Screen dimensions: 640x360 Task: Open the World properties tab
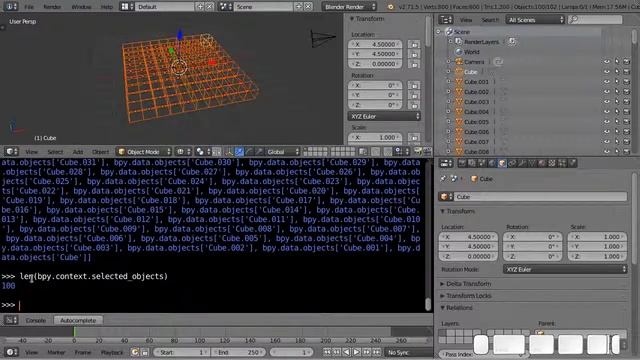pyautogui.click(x=492, y=163)
